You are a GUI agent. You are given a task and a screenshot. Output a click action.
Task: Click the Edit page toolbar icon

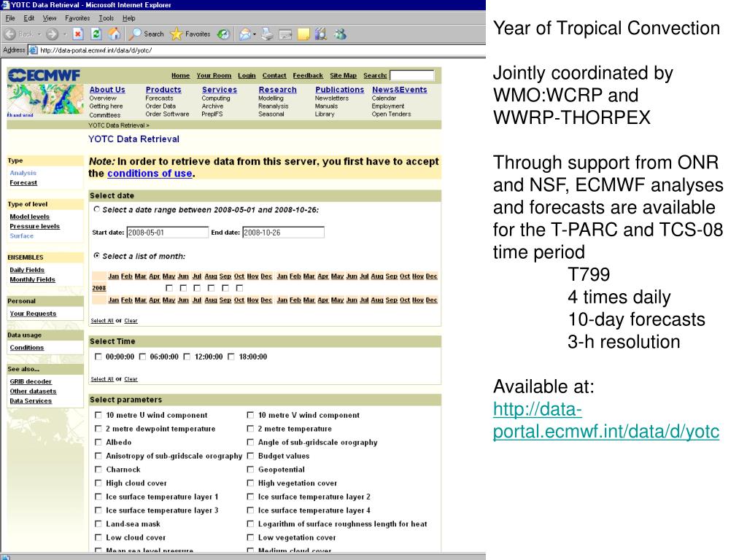click(285, 34)
